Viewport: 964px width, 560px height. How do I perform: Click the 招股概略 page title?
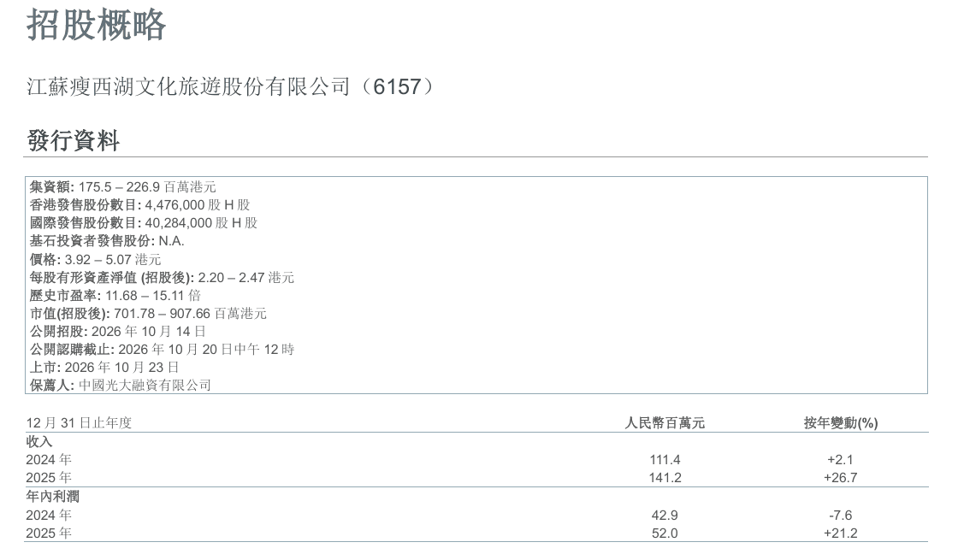[97, 25]
